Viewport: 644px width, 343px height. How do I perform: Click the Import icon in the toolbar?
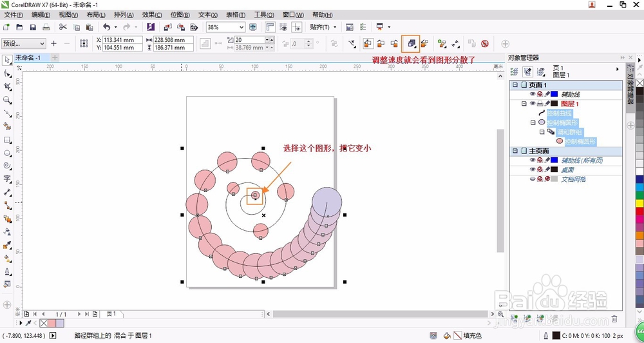[x=167, y=27]
